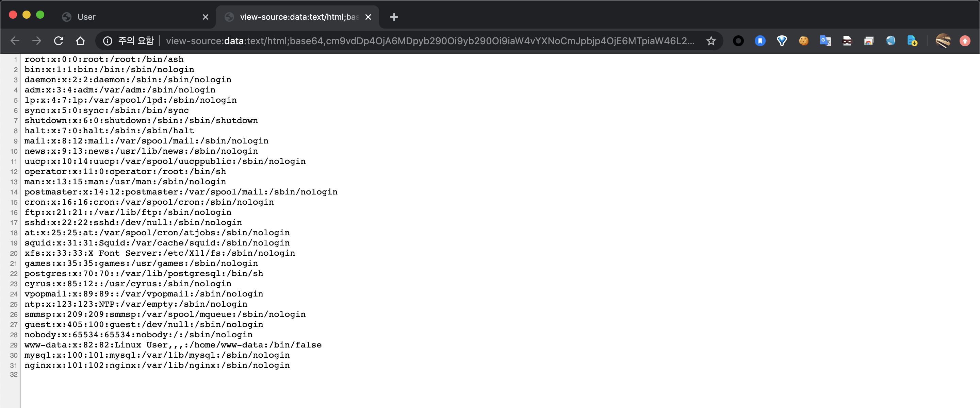Click the red update arrow button

pyautogui.click(x=965, y=41)
